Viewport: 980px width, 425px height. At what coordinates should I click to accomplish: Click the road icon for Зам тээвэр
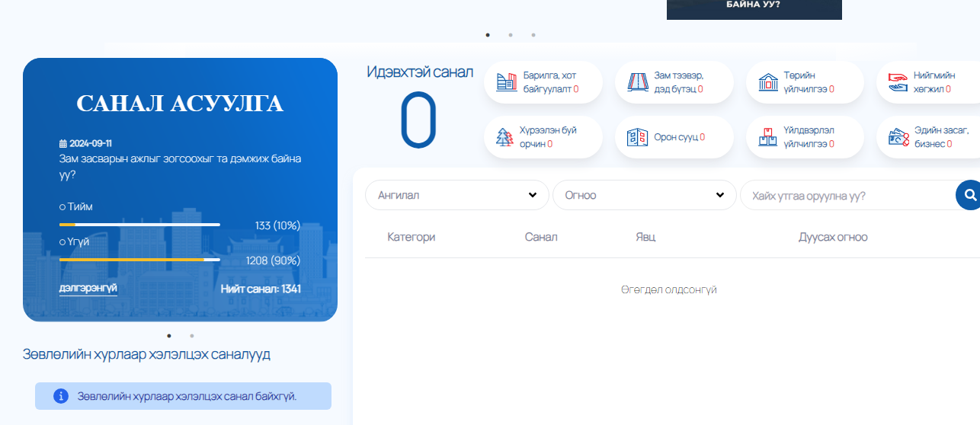tap(637, 82)
